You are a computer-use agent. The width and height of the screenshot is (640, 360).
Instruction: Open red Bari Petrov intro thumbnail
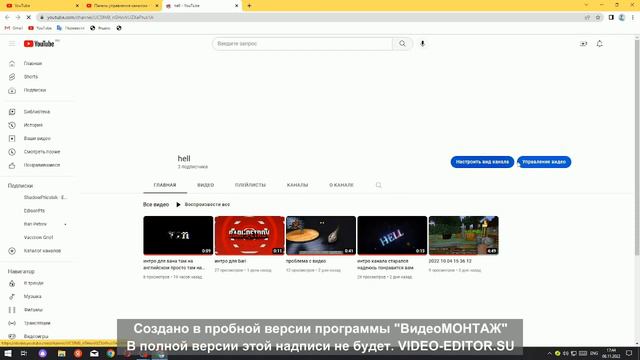pyautogui.click(x=249, y=236)
